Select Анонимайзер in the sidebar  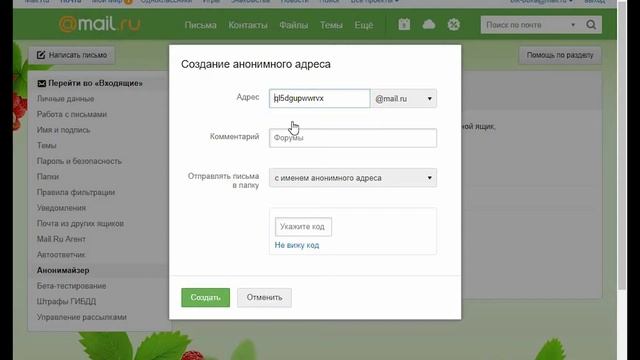[x=63, y=270]
